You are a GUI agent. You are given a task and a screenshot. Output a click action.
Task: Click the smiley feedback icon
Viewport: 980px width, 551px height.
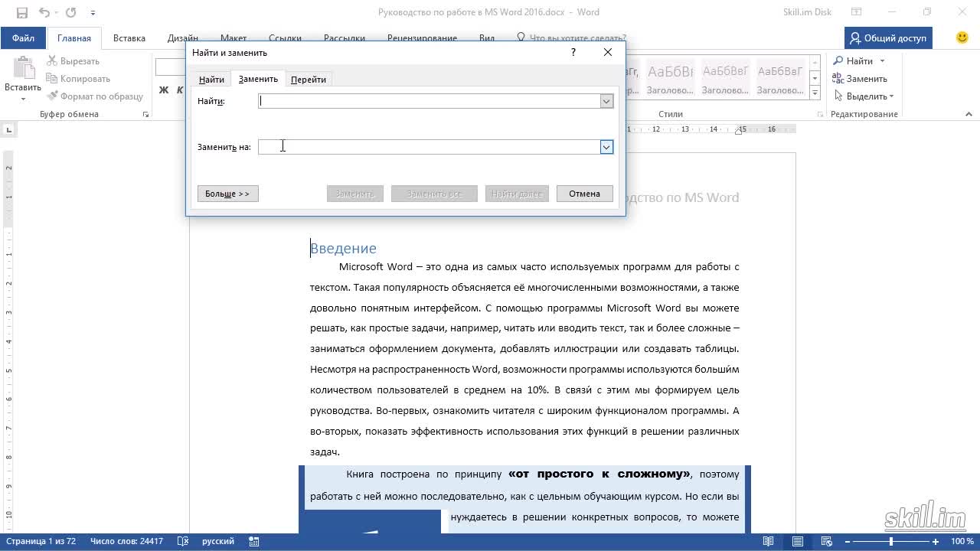click(962, 37)
